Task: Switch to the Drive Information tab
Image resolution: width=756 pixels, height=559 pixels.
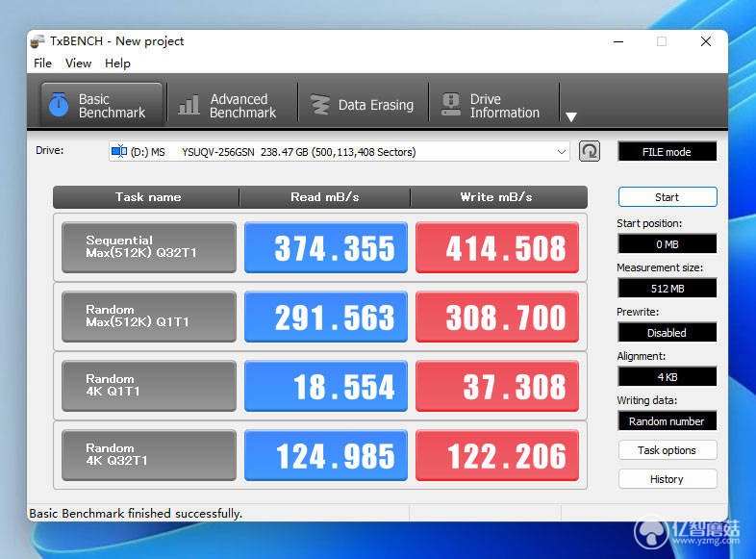Action: 493,105
